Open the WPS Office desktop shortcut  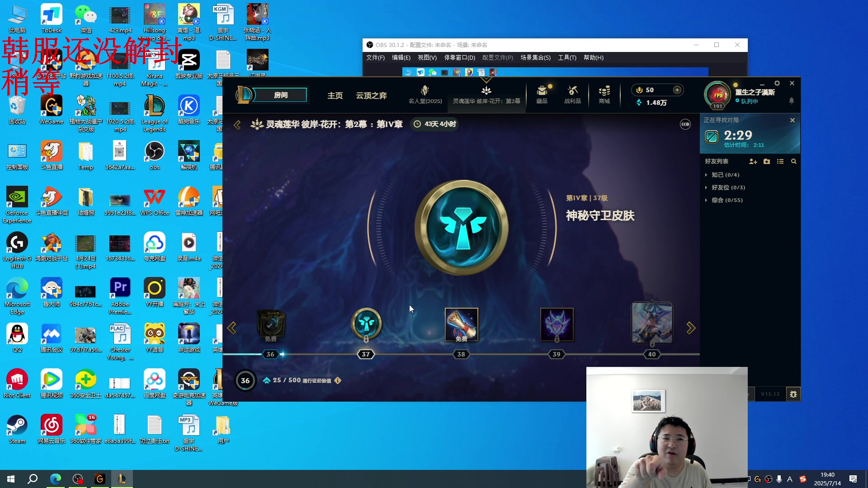click(x=155, y=202)
